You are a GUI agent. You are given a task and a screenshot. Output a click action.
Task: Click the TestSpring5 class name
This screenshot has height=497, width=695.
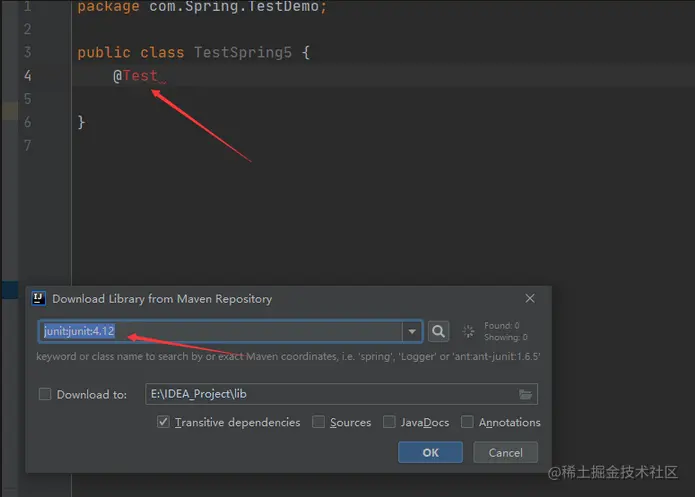(243, 52)
